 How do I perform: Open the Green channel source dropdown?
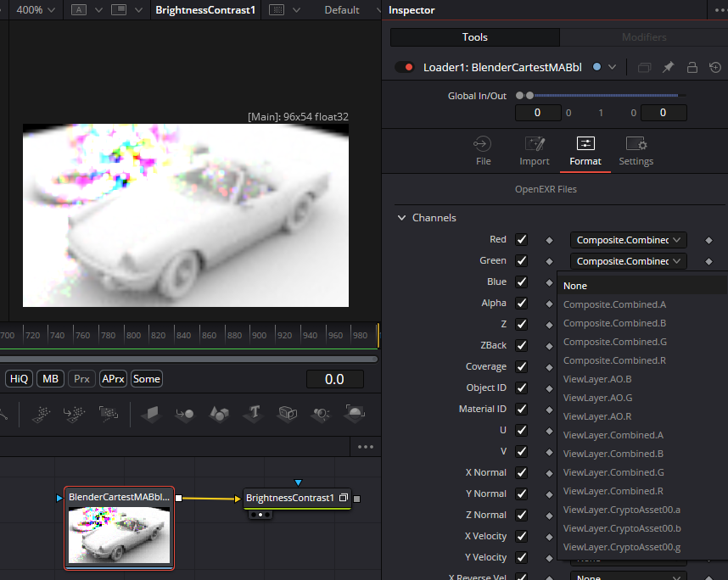tap(628, 261)
